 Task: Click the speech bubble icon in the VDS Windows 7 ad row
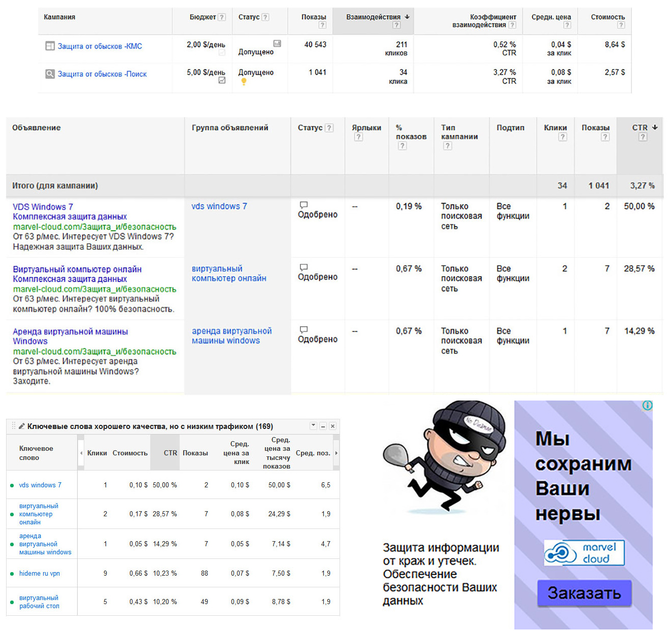304,205
